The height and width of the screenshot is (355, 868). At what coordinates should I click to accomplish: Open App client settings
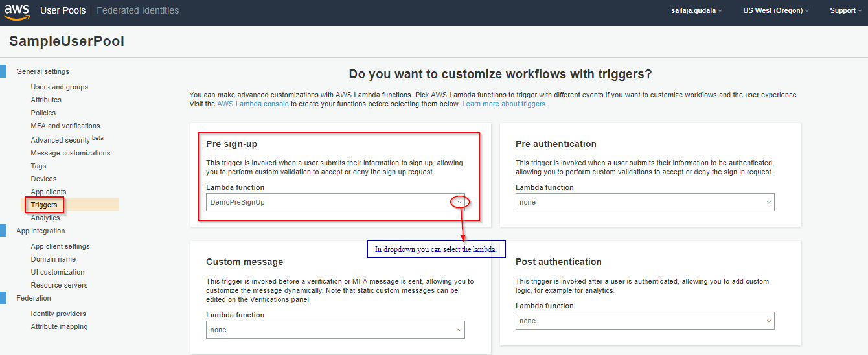(x=60, y=246)
